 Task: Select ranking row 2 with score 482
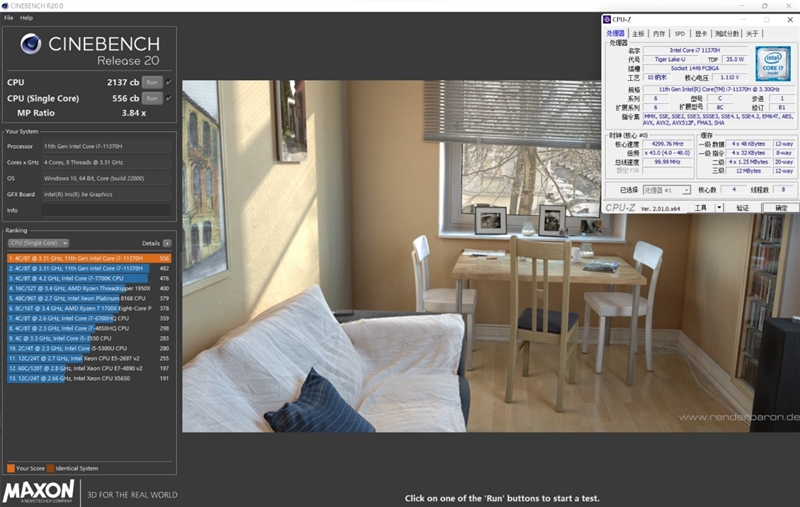click(x=89, y=268)
